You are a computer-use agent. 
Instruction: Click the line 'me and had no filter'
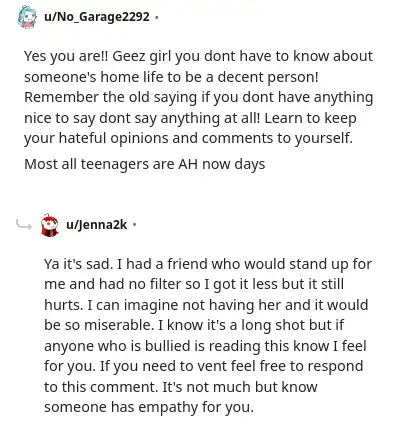[x=194, y=284]
